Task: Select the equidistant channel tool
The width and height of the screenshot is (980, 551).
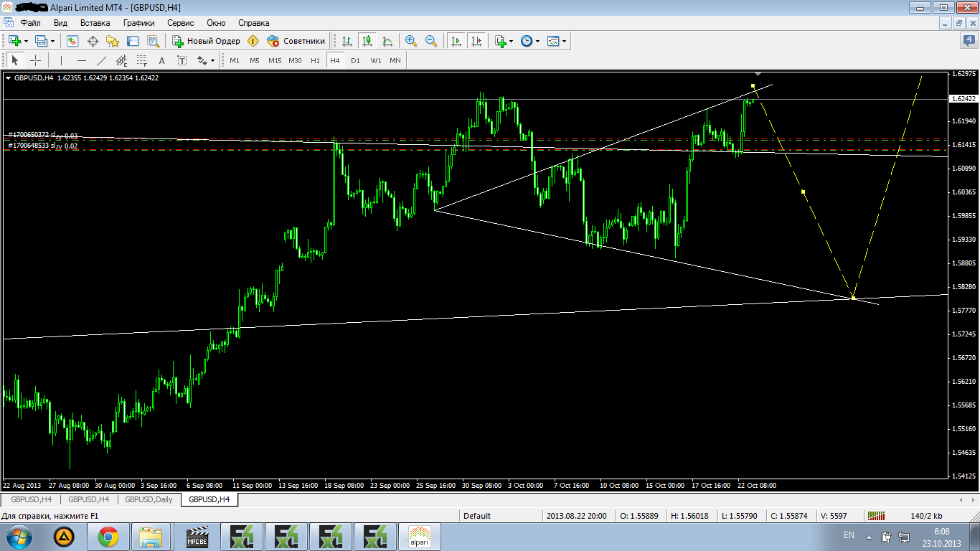Action: click(x=122, y=60)
